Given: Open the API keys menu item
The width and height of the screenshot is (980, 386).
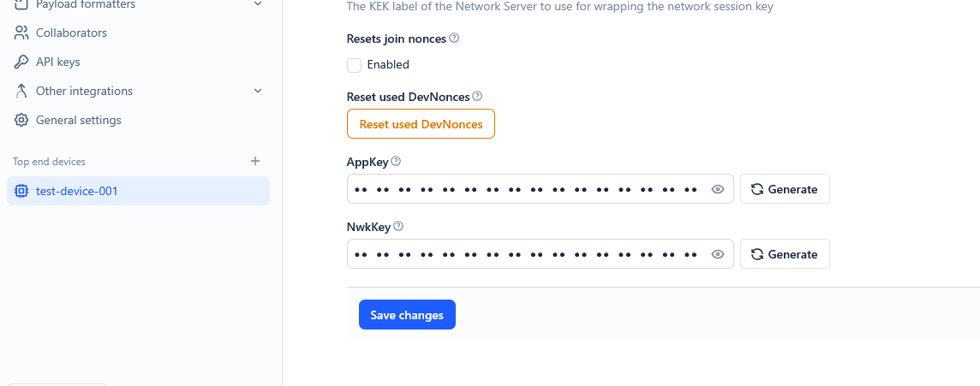Looking at the screenshot, I should coord(57,62).
